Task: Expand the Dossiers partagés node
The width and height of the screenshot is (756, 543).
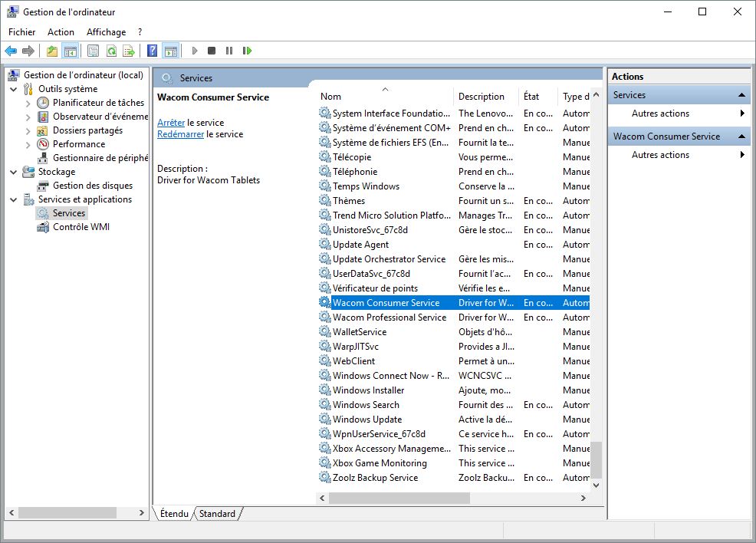Action: (x=28, y=130)
